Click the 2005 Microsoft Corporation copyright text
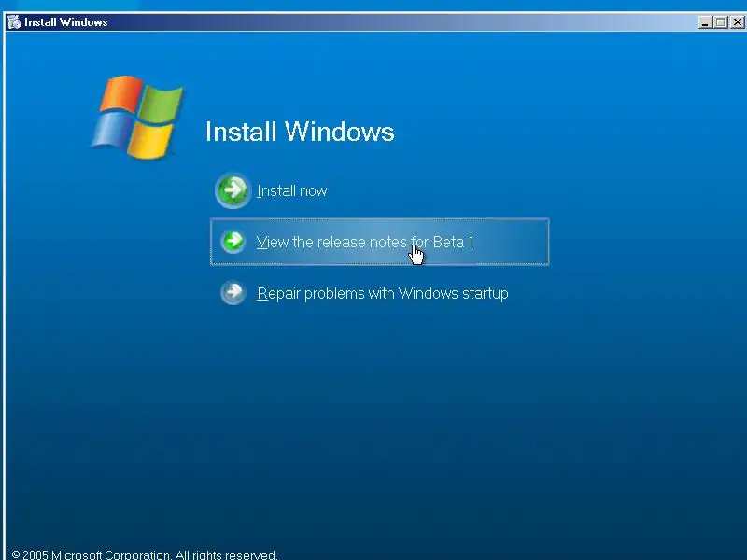This screenshot has width=747, height=560. click(x=144, y=554)
